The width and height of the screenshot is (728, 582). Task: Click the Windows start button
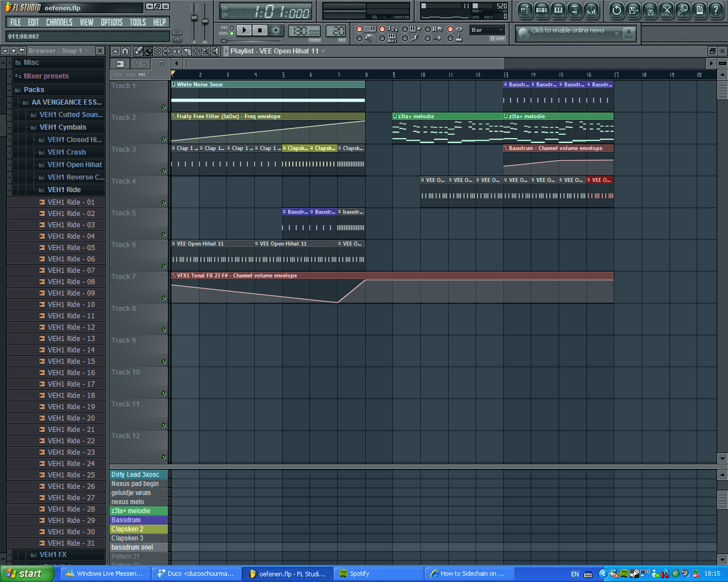click(x=27, y=573)
